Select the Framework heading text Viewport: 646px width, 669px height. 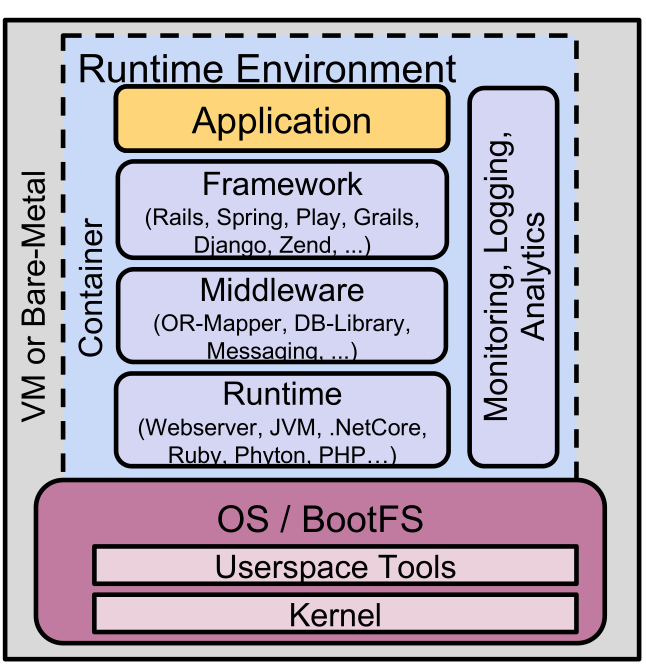[x=281, y=185]
